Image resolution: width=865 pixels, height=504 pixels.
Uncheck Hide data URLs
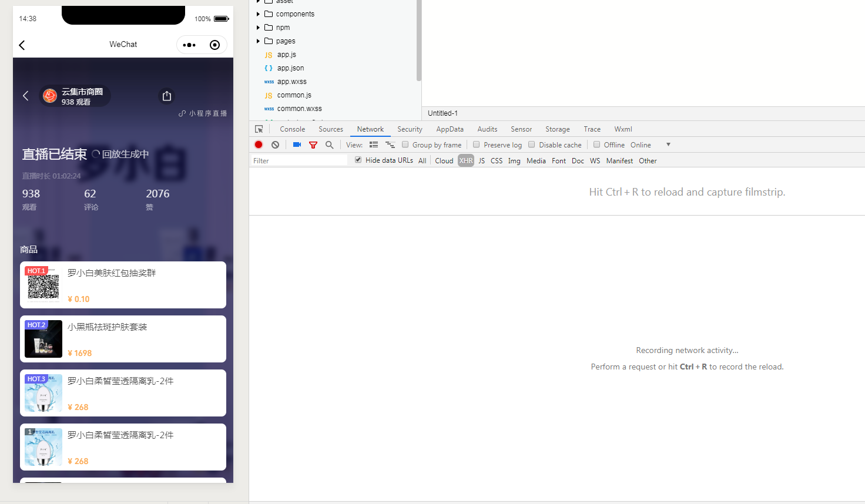point(358,160)
